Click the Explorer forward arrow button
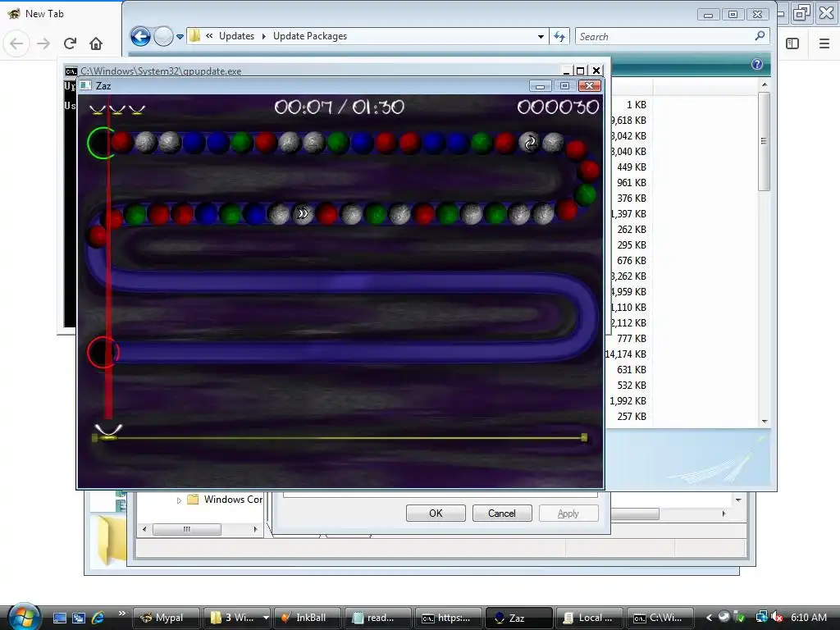The width and height of the screenshot is (840, 630). (x=163, y=36)
